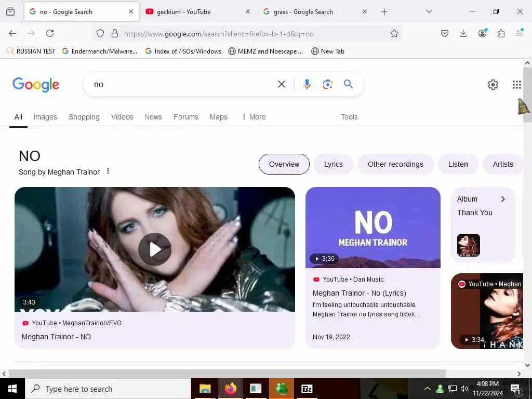Open the 3:34 YouTube Meghan video card
The height and width of the screenshot is (399, 532).
click(x=487, y=311)
